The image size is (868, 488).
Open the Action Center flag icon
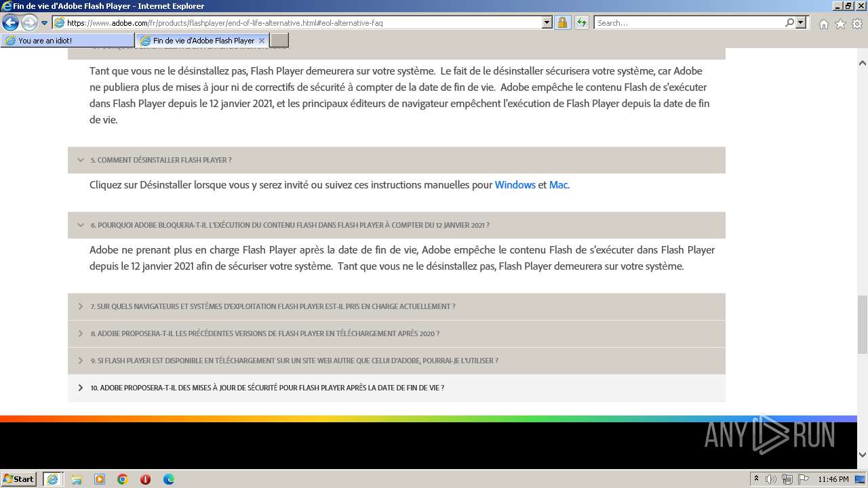pyautogui.click(x=804, y=479)
